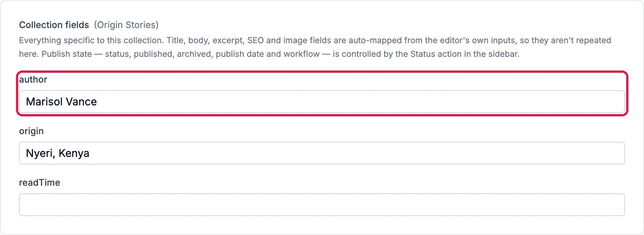
Task: Click the author field label
Action: [33, 80]
